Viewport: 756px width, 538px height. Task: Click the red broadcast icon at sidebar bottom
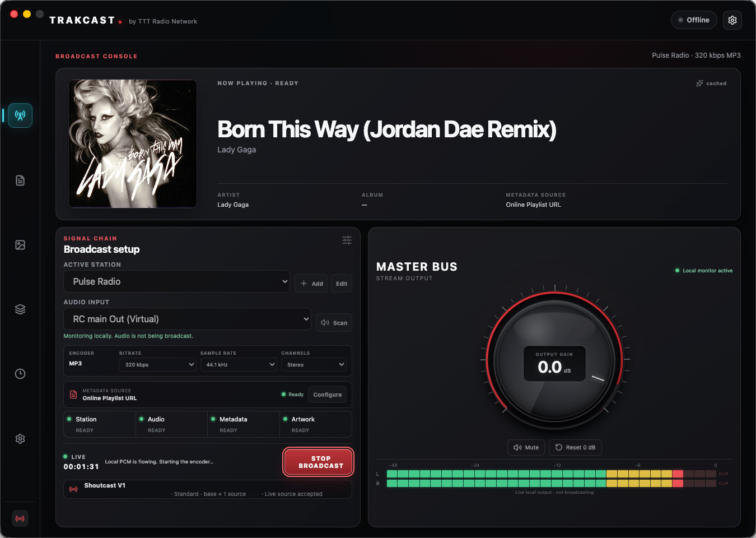point(20,518)
